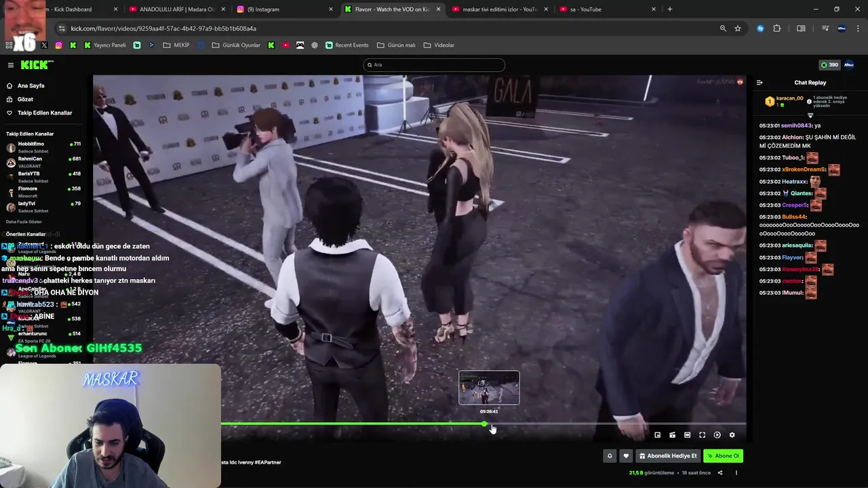The width and height of the screenshot is (868, 488).
Task: Click username ariesaquila in chat
Action: tap(797, 245)
